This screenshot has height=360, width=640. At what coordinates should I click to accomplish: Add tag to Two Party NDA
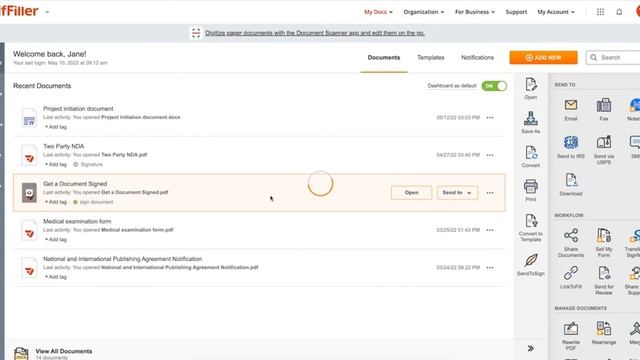coord(56,164)
